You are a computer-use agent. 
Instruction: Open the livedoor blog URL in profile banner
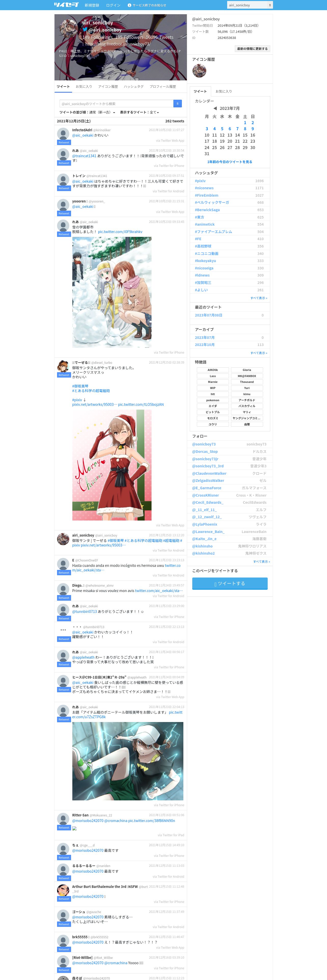tap(118, 44)
